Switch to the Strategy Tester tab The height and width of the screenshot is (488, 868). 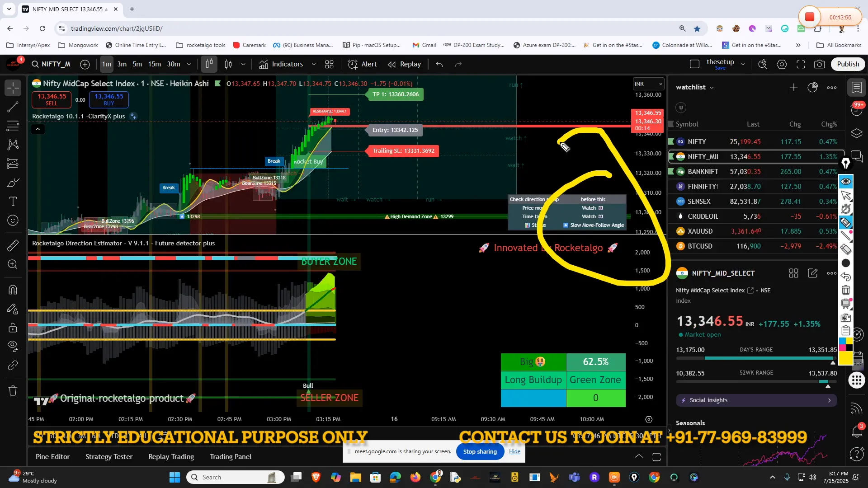click(x=109, y=456)
